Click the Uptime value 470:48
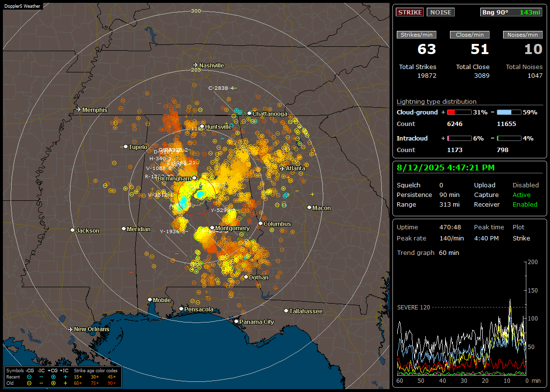The image size is (550, 392). click(x=450, y=227)
